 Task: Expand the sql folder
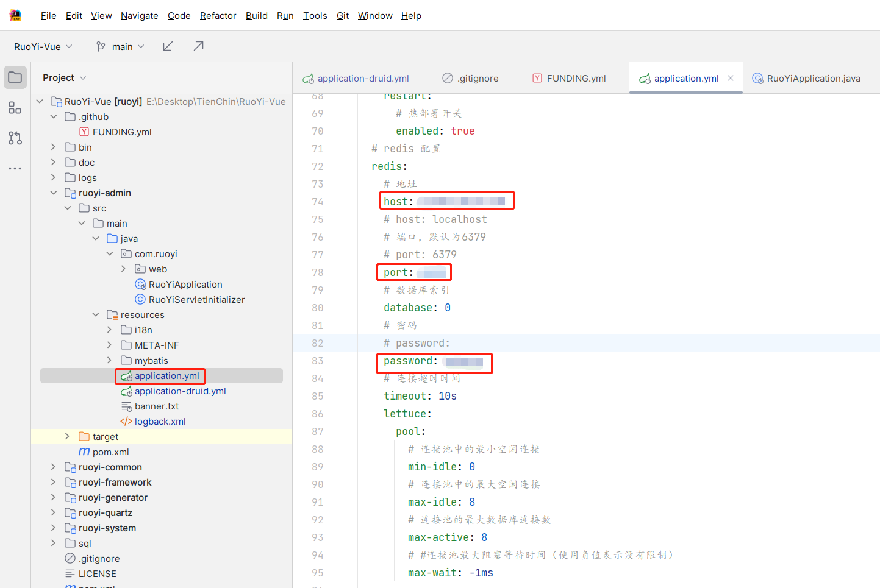pyautogui.click(x=54, y=543)
